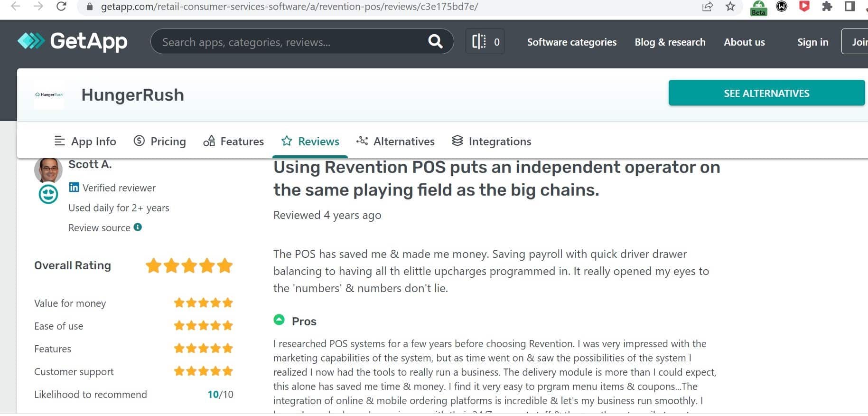The width and height of the screenshot is (868, 416).
Task: Click the Features rating stars
Action: (x=203, y=348)
